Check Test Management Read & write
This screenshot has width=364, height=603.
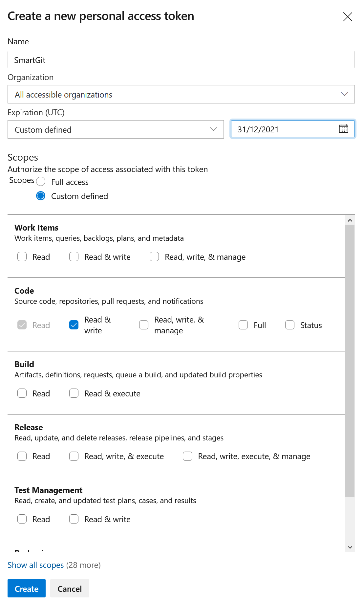tap(74, 519)
